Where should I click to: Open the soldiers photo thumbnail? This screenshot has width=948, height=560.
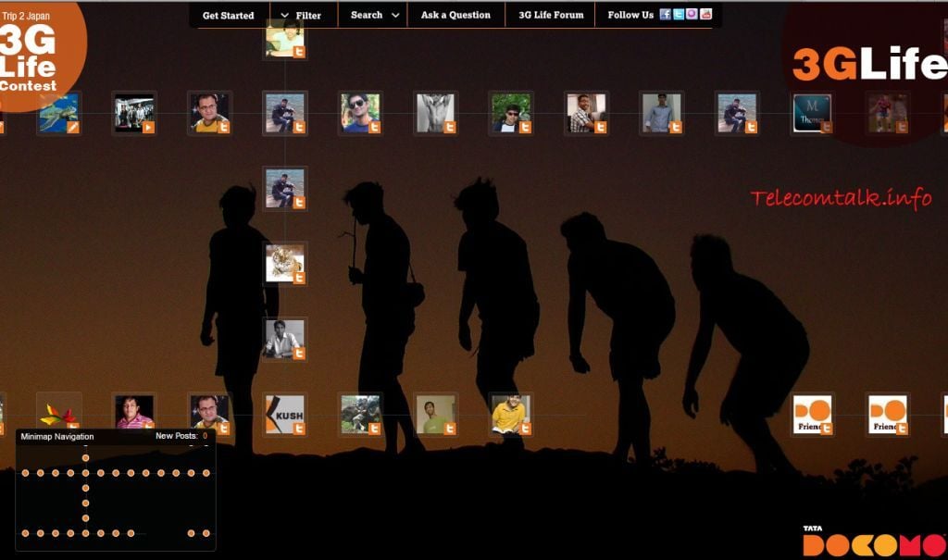tap(360, 415)
